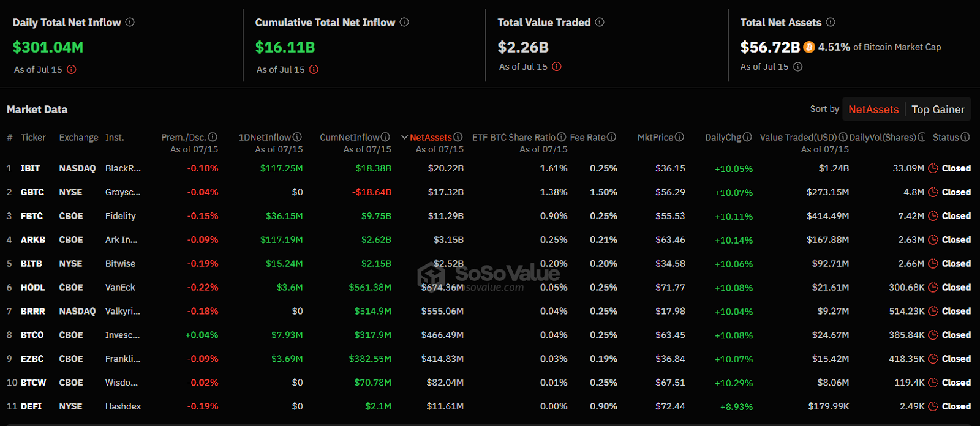Click IBIT's $20.22B net assets cell
980x426 pixels.
tap(446, 168)
